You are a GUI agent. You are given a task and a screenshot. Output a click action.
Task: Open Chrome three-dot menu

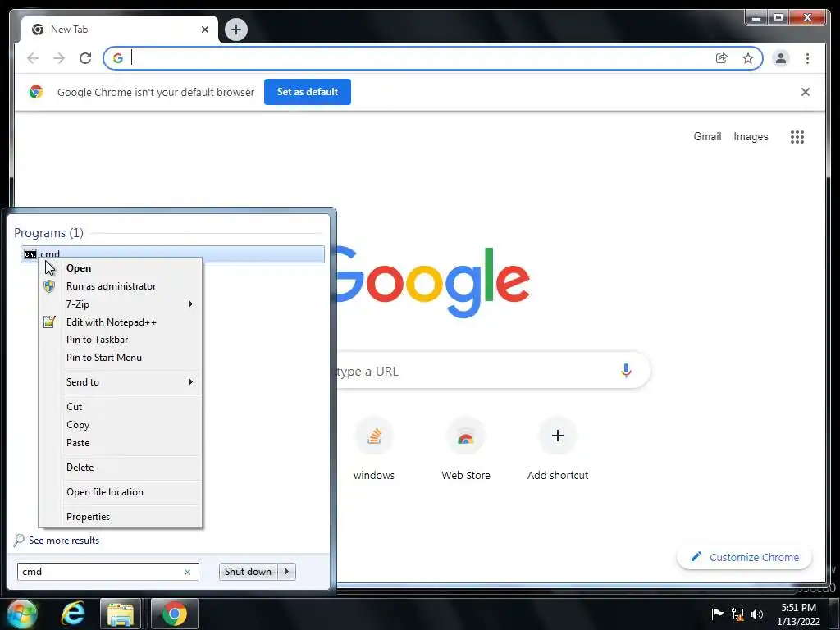point(807,58)
